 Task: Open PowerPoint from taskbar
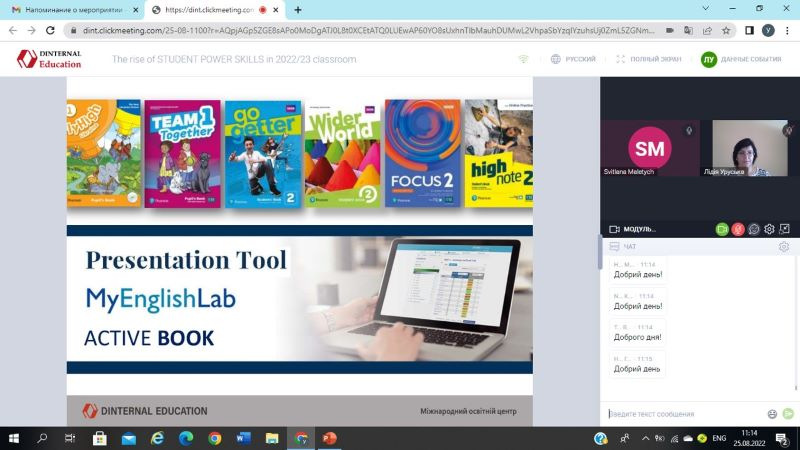point(330,438)
